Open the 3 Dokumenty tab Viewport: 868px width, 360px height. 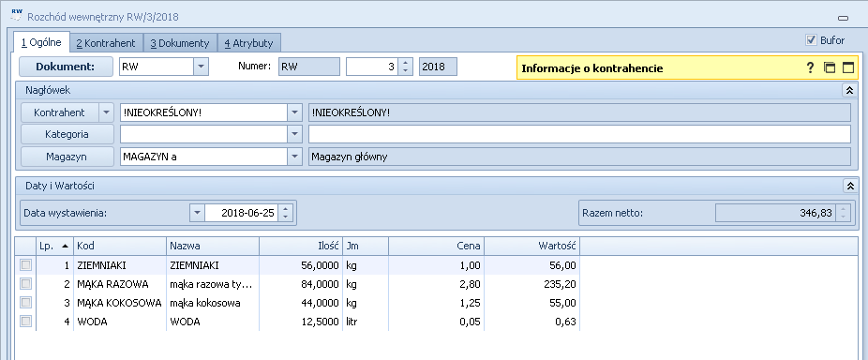click(180, 42)
